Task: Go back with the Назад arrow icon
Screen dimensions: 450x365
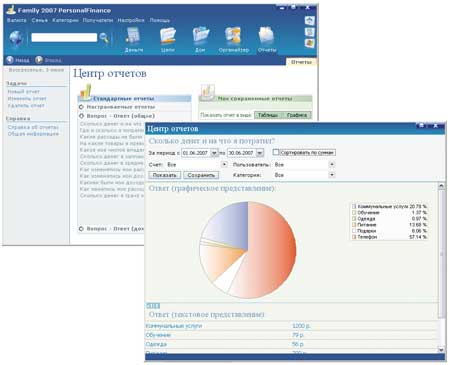Action: pyautogui.click(x=10, y=60)
